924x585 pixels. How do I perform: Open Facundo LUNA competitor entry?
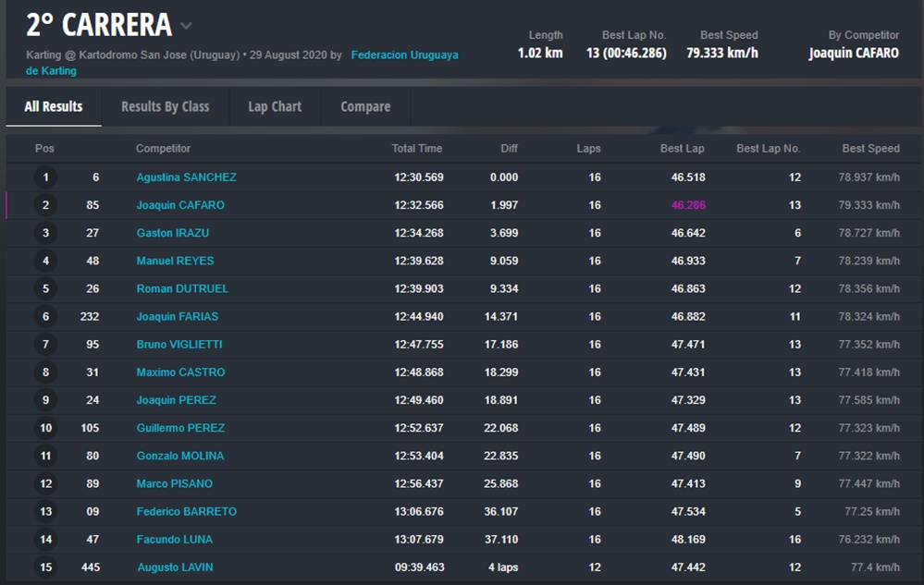pos(174,540)
